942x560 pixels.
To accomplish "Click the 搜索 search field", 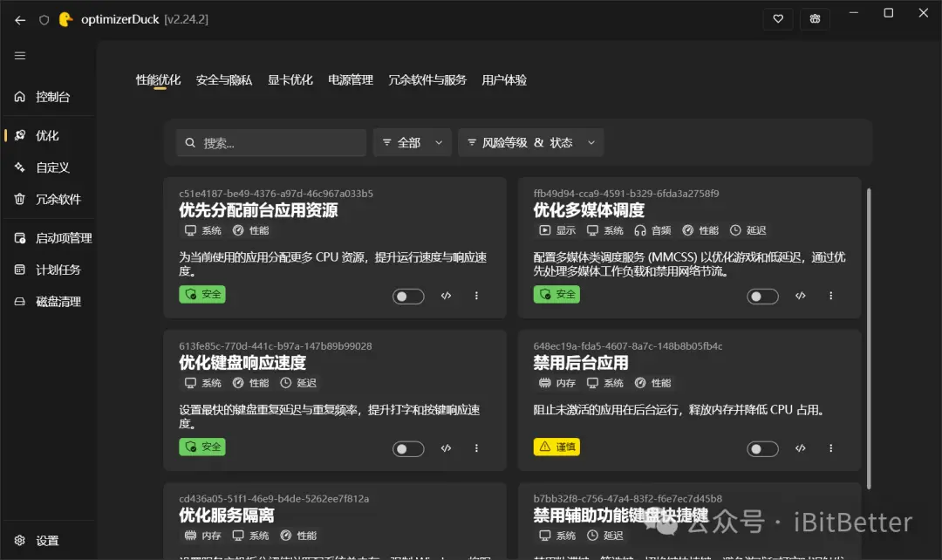I will 271,143.
